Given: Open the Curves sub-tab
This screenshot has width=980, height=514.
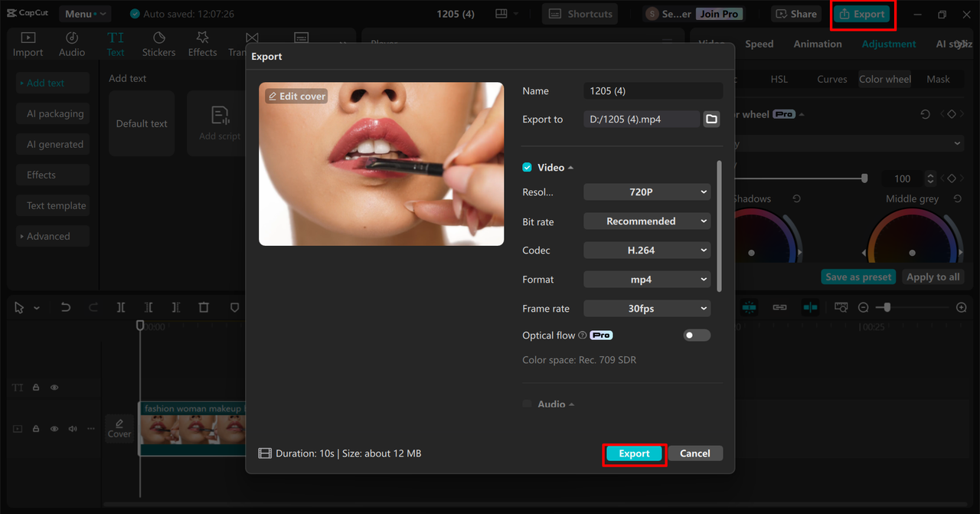Looking at the screenshot, I should (831, 79).
